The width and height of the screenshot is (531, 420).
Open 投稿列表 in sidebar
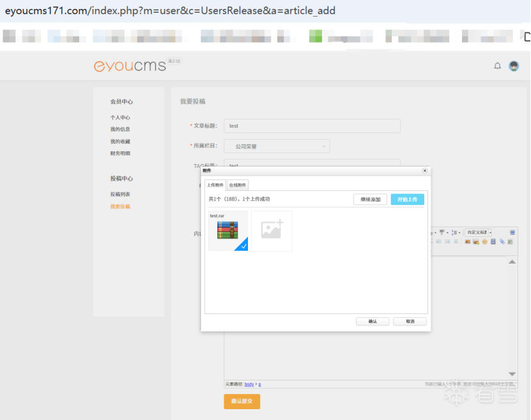(x=120, y=194)
